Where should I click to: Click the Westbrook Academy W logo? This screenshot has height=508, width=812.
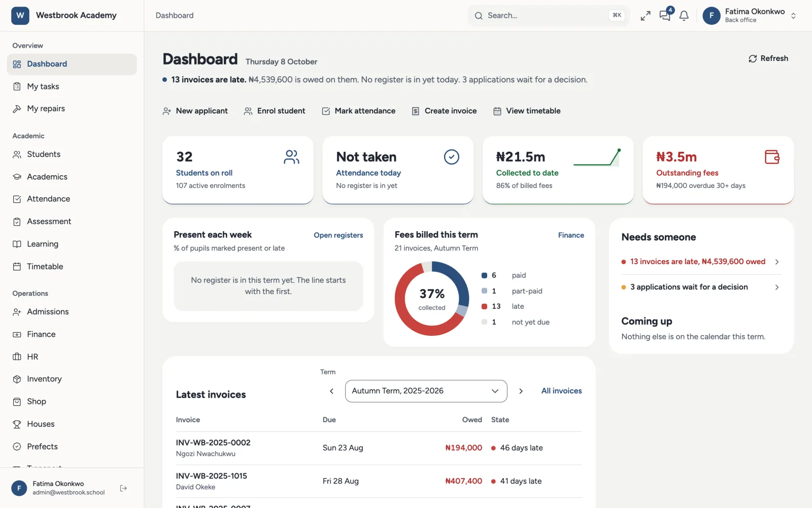20,15
